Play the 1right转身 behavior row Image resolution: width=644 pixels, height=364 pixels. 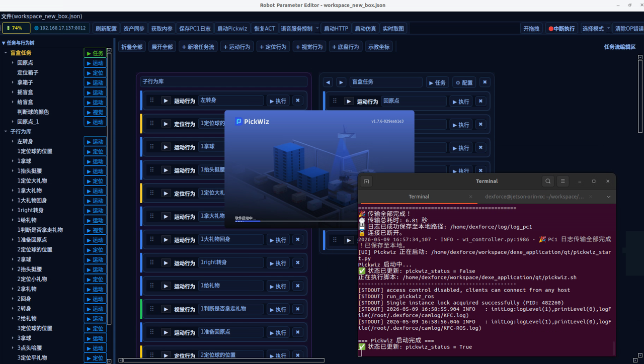(166, 263)
